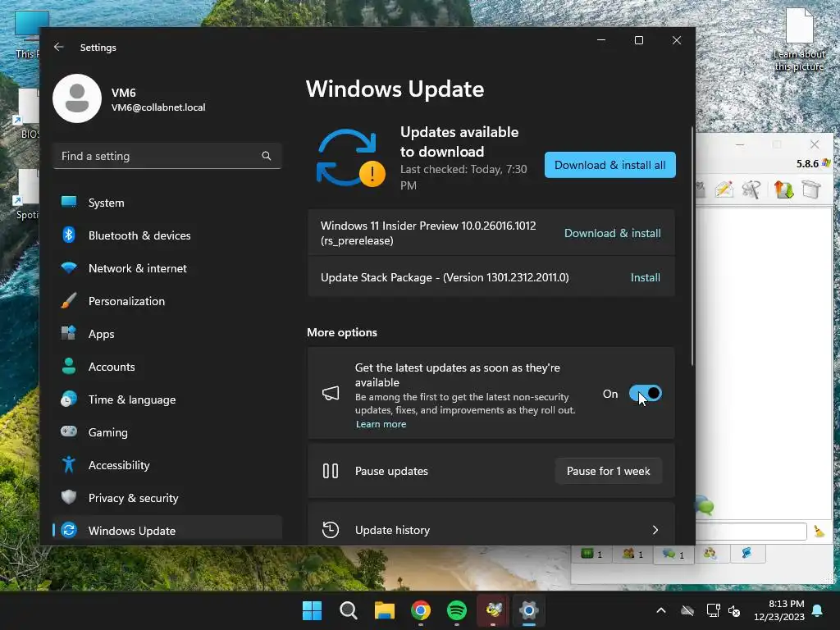
Task: Select Windows Update in sidebar
Action: click(x=167, y=531)
